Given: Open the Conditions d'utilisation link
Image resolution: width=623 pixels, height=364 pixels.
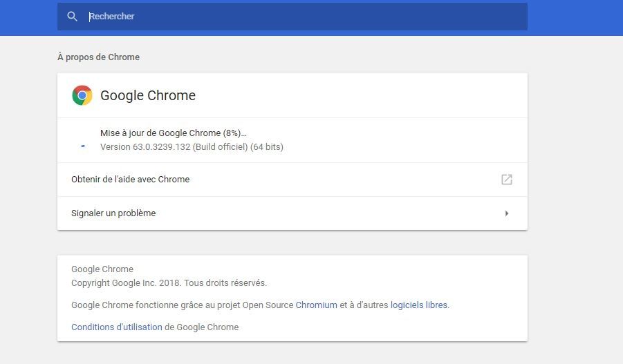Looking at the screenshot, I should tap(117, 327).
